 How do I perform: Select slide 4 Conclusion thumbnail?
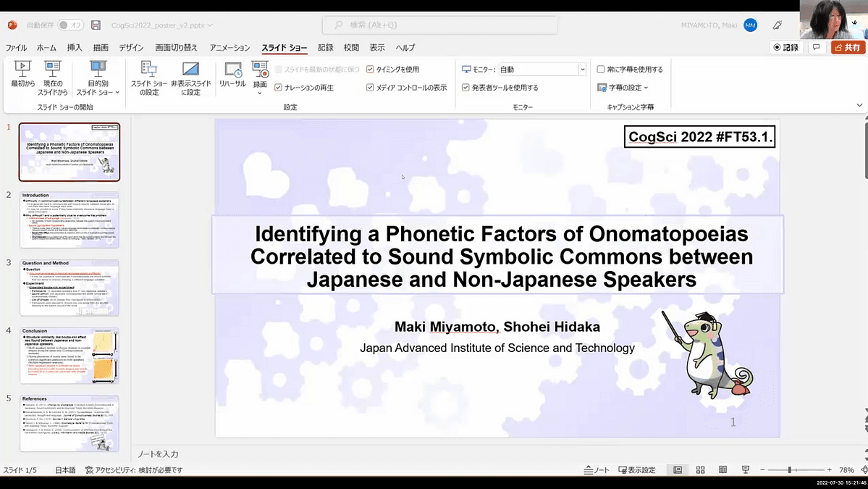click(69, 356)
